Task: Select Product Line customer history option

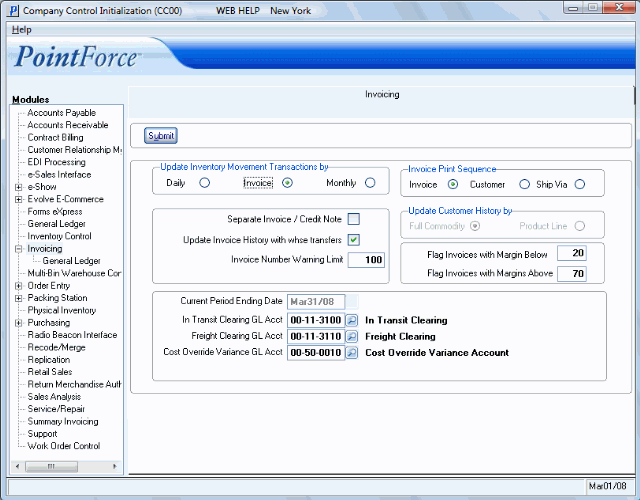Action: pos(580,226)
